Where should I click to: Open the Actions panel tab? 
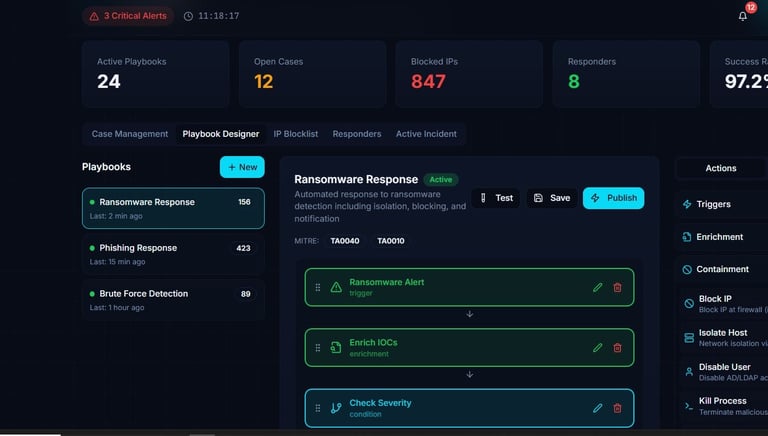(721, 168)
